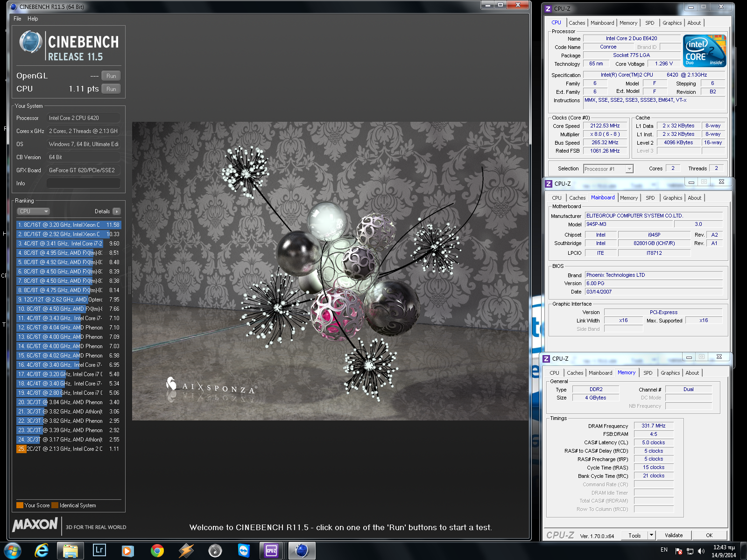
Task: Click the MAXON logo
Action: tap(35, 525)
